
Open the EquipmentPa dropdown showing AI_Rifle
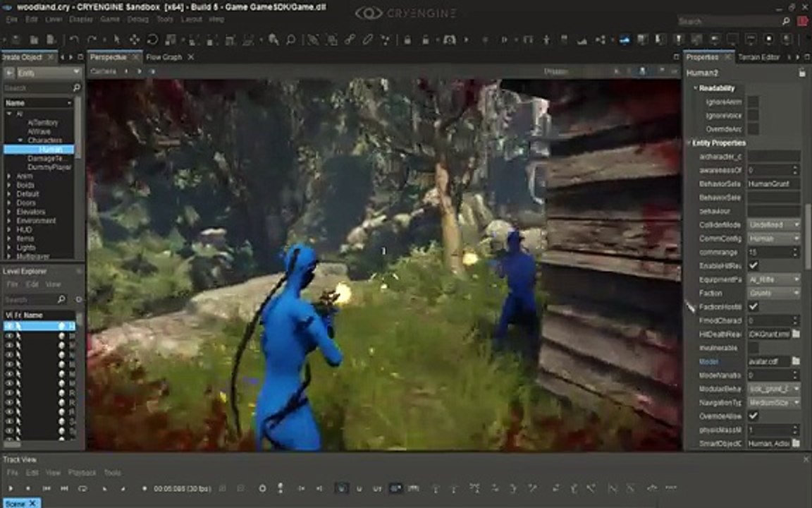[774, 279]
